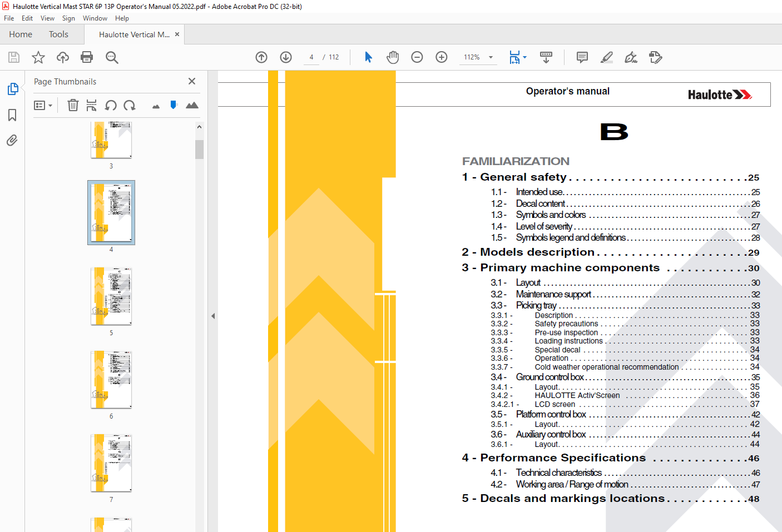Image resolution: width=782 pixels, height=532 pixels.
Task: Jump to Decals and markings locations entry
Action: pyautogui.click(x=611, y=499)
